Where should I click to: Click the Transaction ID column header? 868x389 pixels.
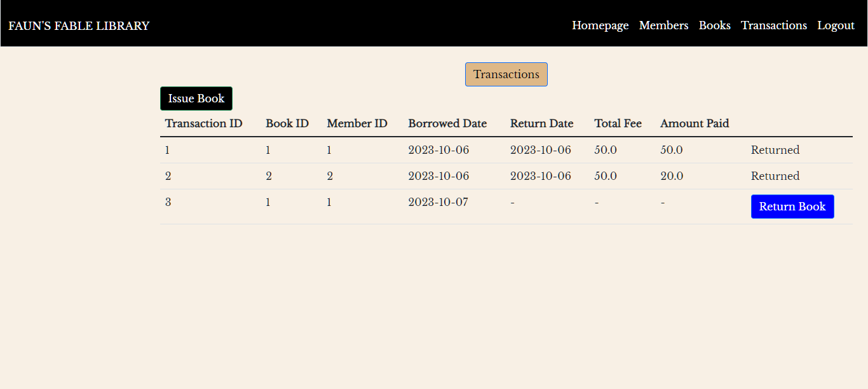click(x=203, y=123)
